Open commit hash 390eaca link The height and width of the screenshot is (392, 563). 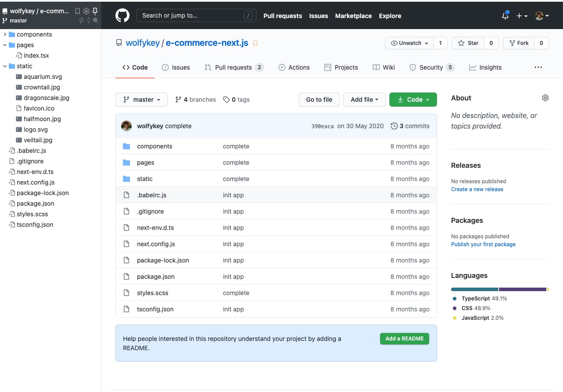(322, 126)
